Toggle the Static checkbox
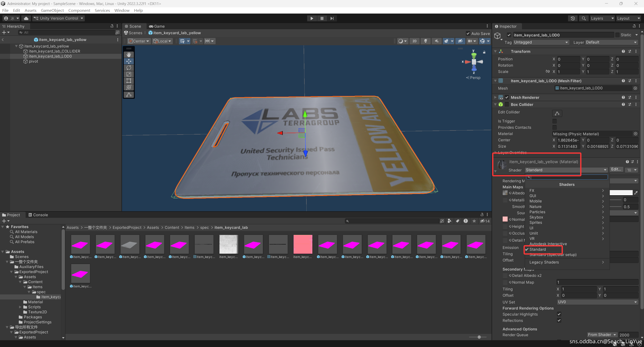 click(617, 35)
